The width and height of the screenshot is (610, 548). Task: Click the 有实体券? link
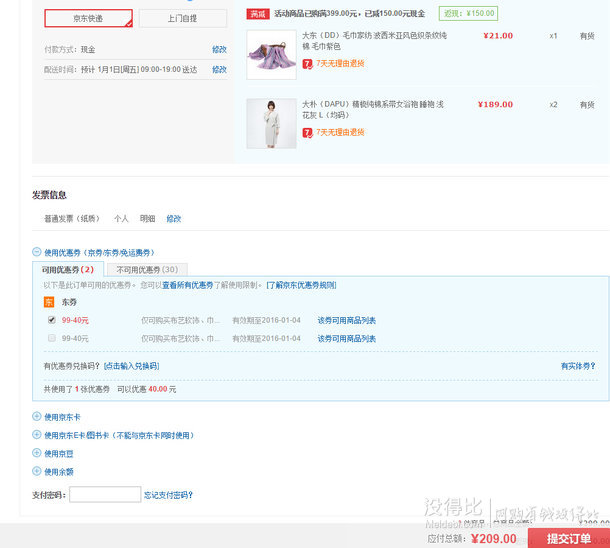tap(578, 366)
